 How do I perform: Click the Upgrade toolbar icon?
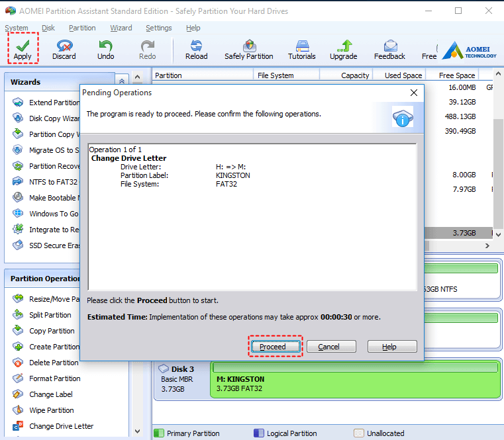(x=343, y=50)
